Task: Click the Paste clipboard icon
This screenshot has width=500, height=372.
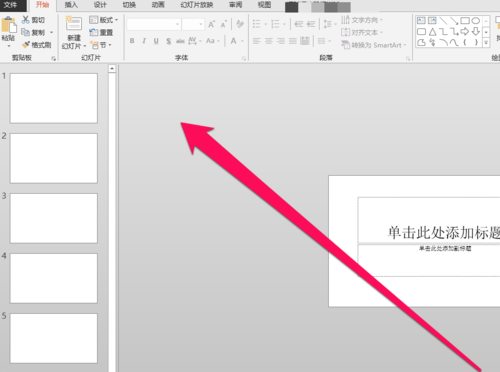Action: point(8,25)
